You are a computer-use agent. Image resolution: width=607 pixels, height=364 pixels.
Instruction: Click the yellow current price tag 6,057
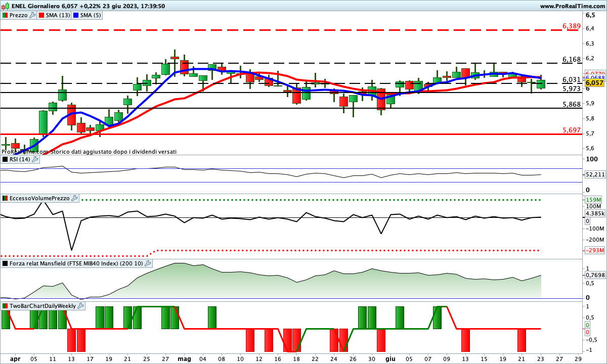594,82
